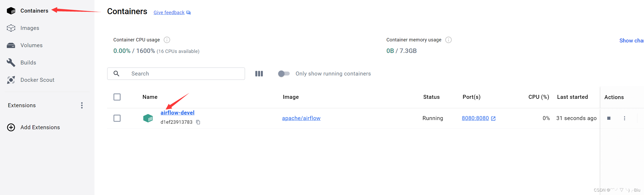644x195 pixels.
Task: Copy container ID d1ef23913783
Action: [198, 122]
